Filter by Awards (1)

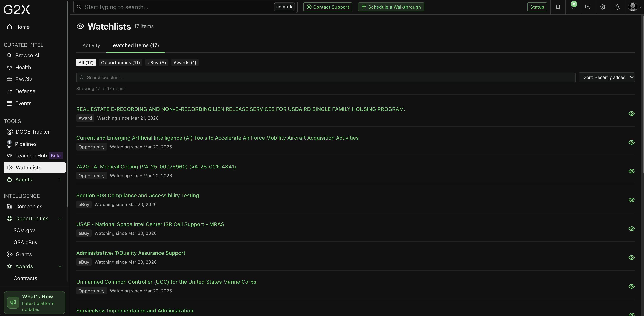(185, 63)
